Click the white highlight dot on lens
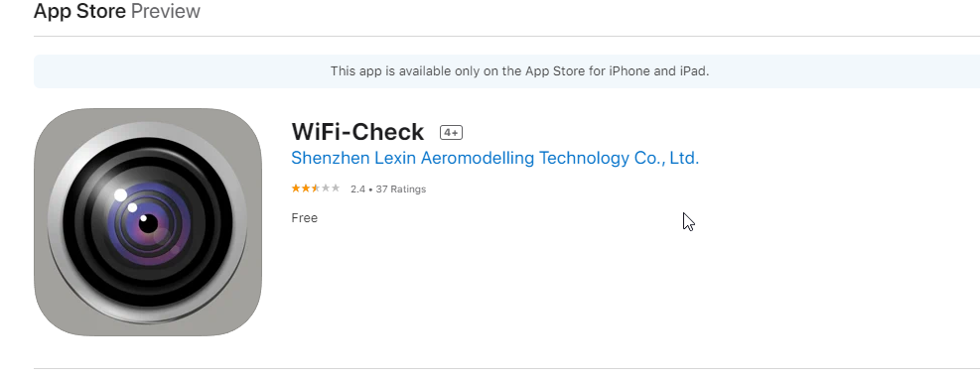Image resolution: width=980 pixels, height=377 pixels. tap(120, 195)
